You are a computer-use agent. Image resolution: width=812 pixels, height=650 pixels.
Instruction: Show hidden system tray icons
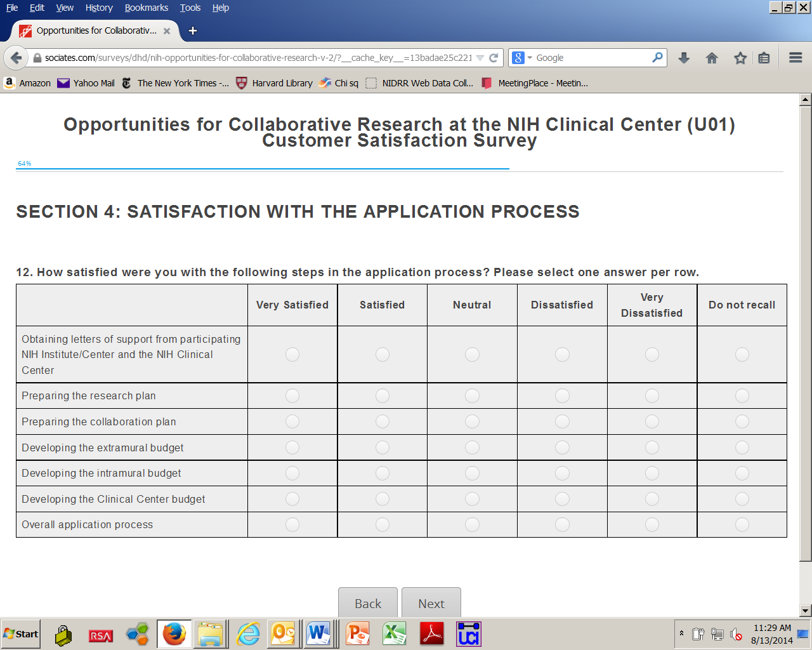click(681, 633)
